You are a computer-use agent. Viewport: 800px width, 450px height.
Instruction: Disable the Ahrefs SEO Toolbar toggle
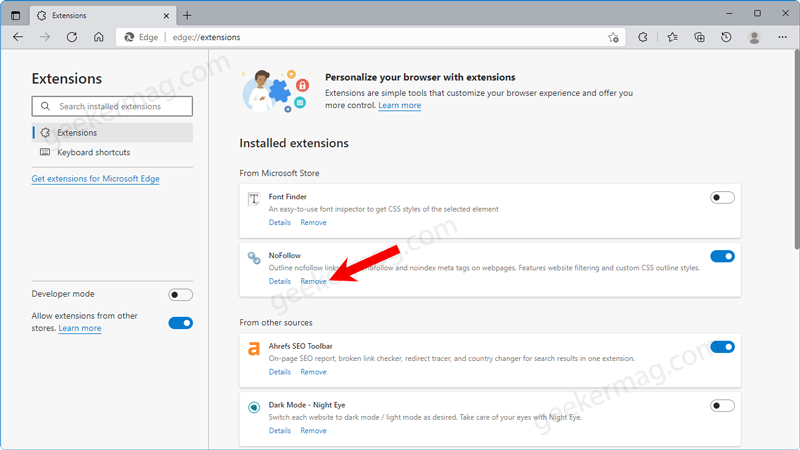[x=722, y=347]
